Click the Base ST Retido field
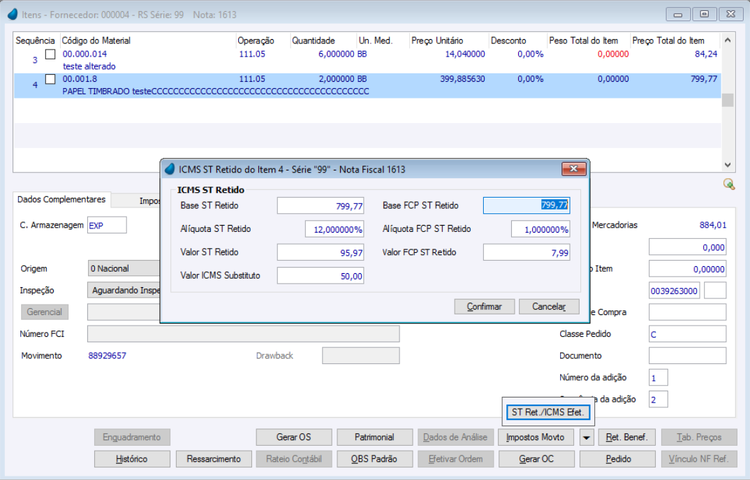 (x=320, y=206)
